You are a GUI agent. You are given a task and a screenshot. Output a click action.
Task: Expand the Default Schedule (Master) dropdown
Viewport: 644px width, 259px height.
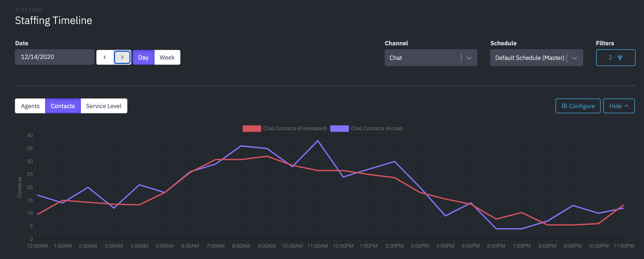(530, 58)
